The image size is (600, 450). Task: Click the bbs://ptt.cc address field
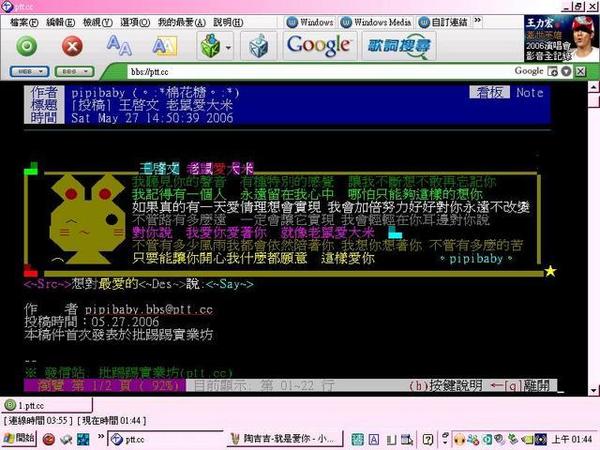pyautogui.click(x=318, y=72)
